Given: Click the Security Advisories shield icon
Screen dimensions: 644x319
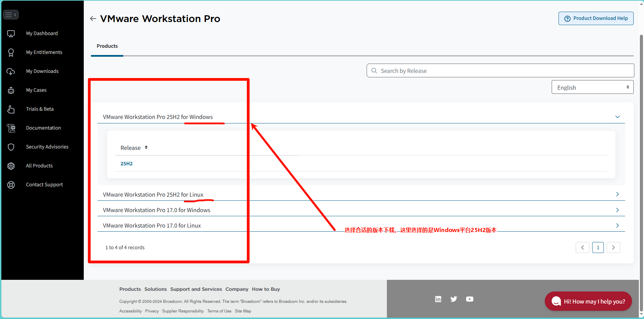Looking at the screenshot, I should pyautogui.click(x=11, y=147).
